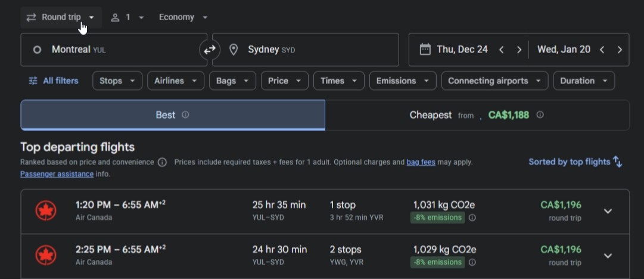Open the Round trip type dropdown
Viewport: 644px width, 279px height.
61,17
